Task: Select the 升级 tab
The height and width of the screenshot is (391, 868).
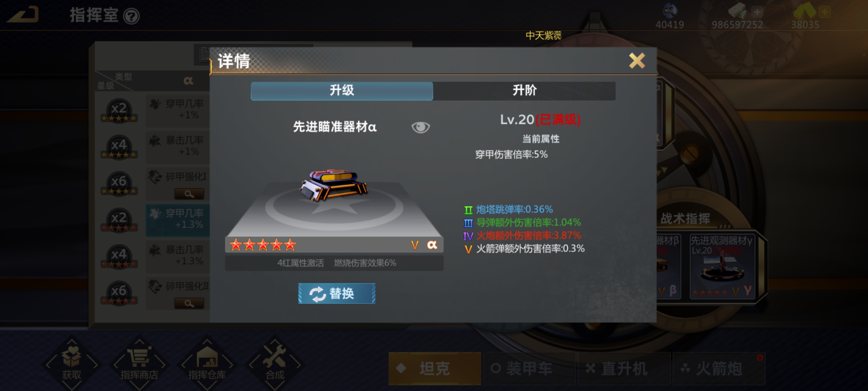Action: click(x=342, y=91)
